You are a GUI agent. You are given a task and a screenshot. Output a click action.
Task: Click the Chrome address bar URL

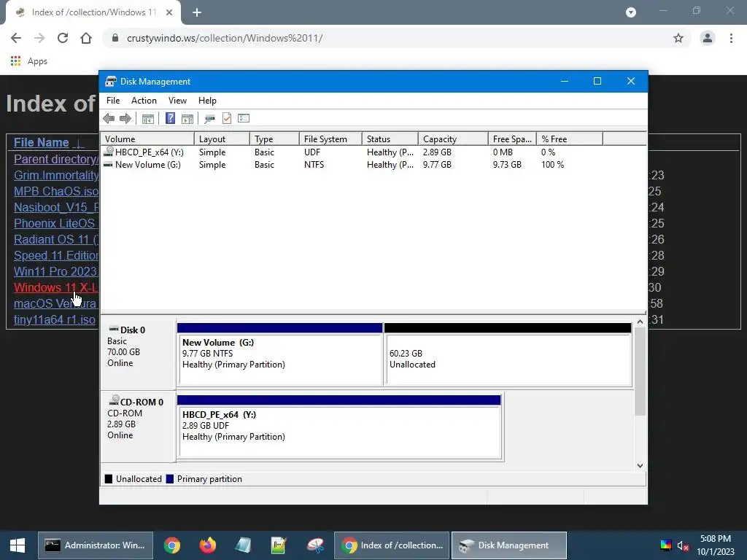click(x=225, y=38)
